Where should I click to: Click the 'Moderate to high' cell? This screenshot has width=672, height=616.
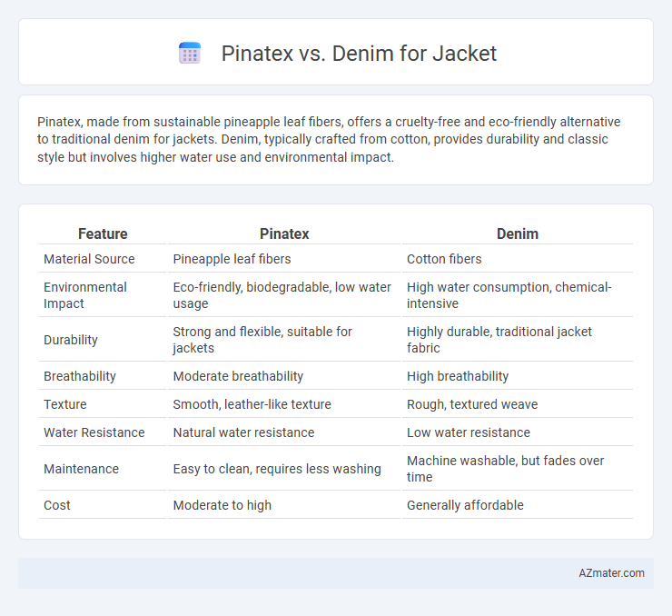(x=222, y=505)
